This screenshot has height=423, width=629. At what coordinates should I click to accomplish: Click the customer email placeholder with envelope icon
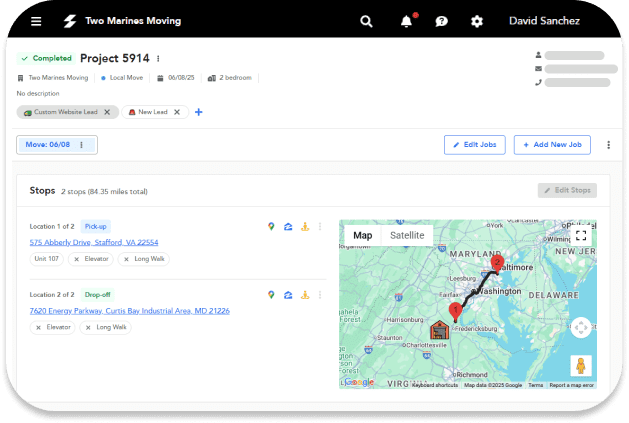click(x=576, y=69)
